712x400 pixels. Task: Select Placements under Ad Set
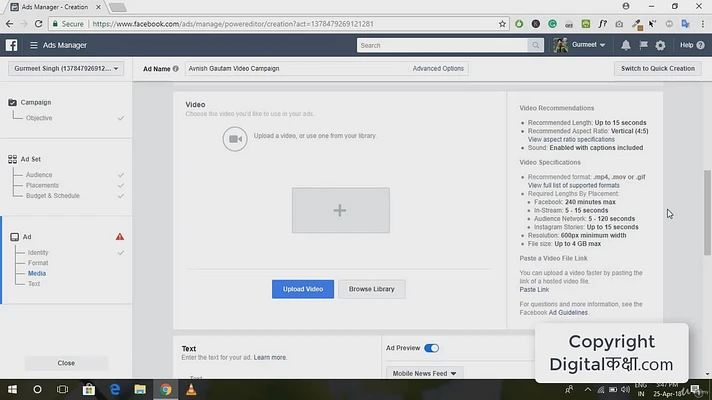pyautogui.click(x=42, y=185)
